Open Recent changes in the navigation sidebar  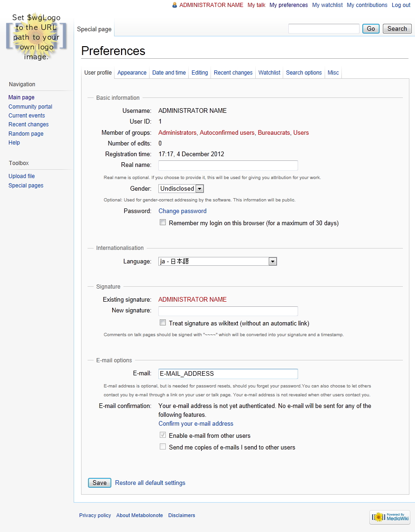pyautogui.click(x=28, y=124)
